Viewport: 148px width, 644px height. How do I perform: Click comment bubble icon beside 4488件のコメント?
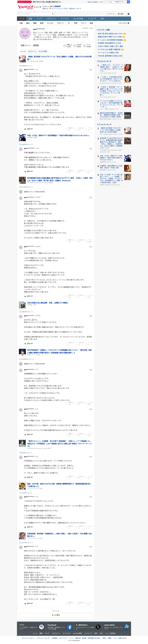(x=20, y=66)
